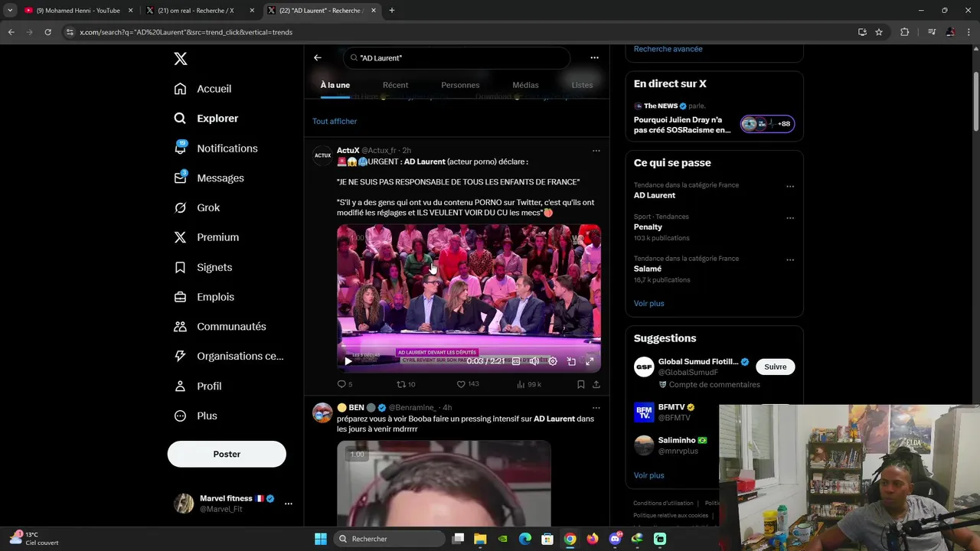Open Chrome extensions puzzle icon

(905, 32)
